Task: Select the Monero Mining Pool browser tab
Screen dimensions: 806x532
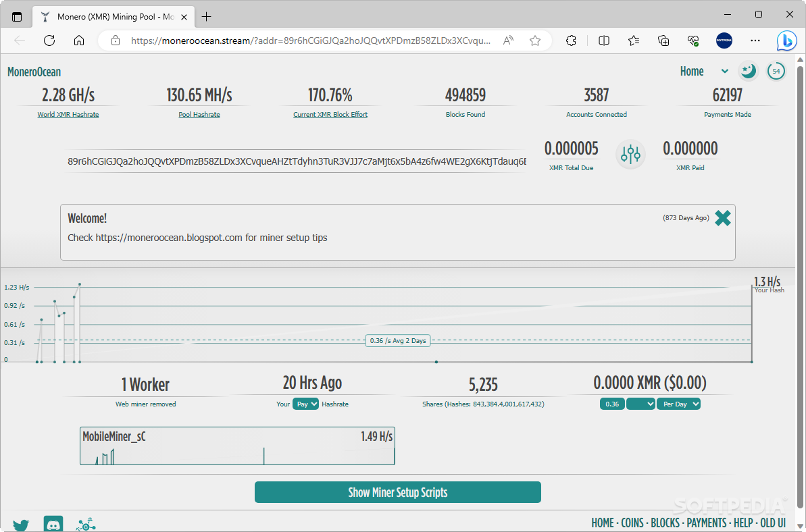Action: (x=113, y=16)
